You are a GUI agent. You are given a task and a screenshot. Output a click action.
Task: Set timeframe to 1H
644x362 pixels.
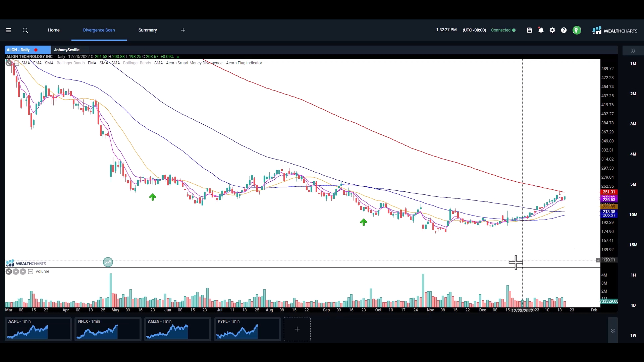pos(633,275)
